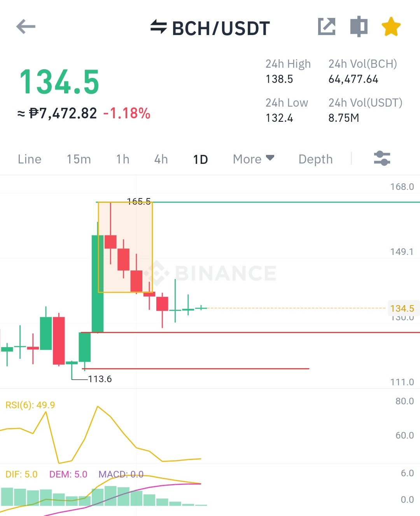The width and height of the screenshot is (420, 516).
Task: Select the 1D timeframe
Action: click(x=200, y=159)
